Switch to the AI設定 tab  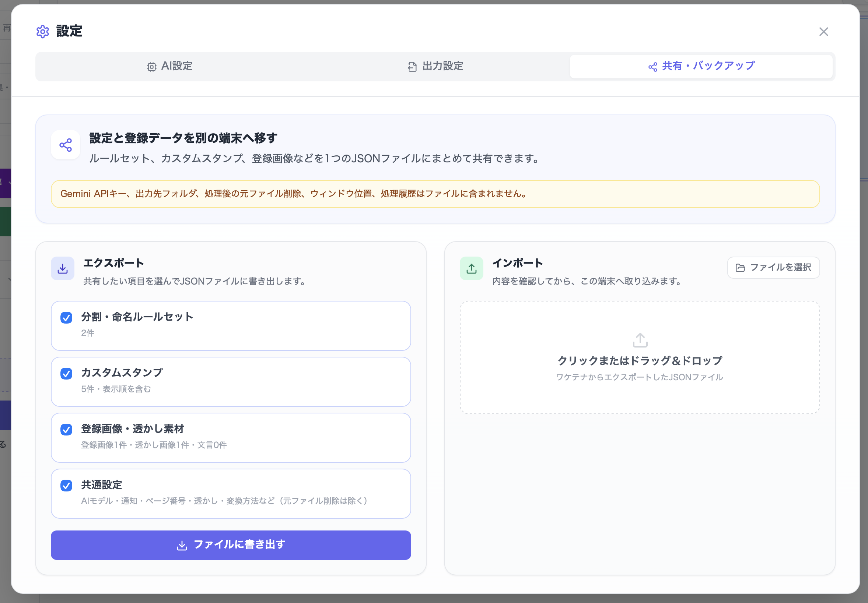tap(169, 67)
